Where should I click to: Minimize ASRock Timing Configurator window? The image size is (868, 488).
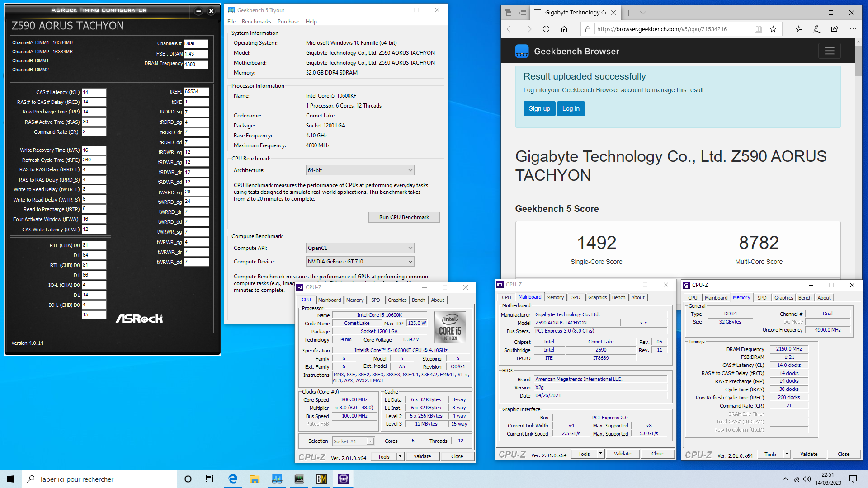click(x=198, y=11)
